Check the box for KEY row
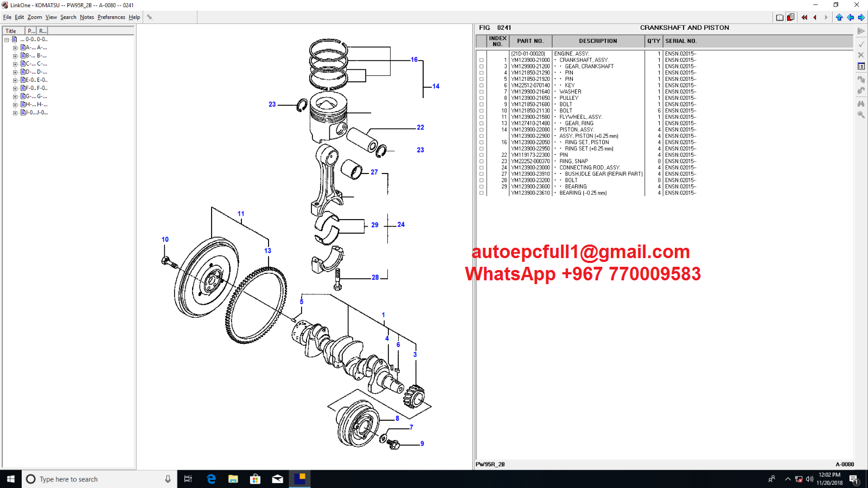868x488 pixels. click(x=481, y=85)
